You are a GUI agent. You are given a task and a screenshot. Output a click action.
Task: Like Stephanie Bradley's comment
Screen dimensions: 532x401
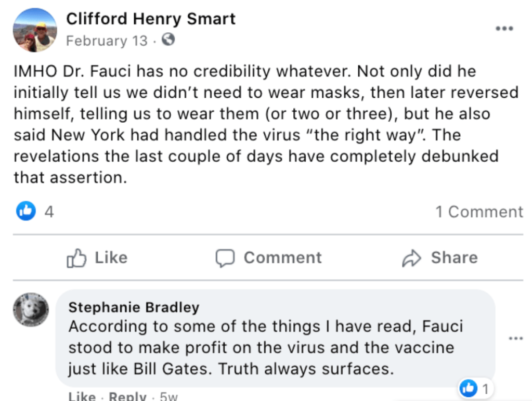(x=82, y=397)
